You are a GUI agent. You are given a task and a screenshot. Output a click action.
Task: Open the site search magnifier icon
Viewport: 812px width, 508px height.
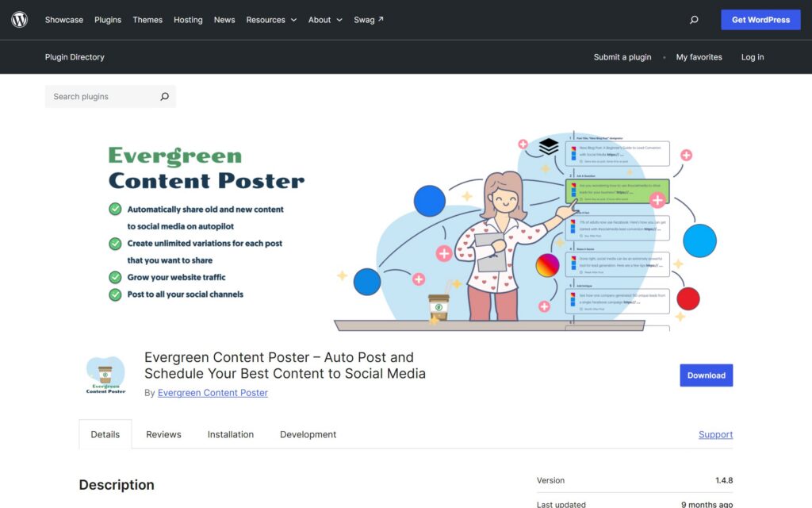click(694, 20)
